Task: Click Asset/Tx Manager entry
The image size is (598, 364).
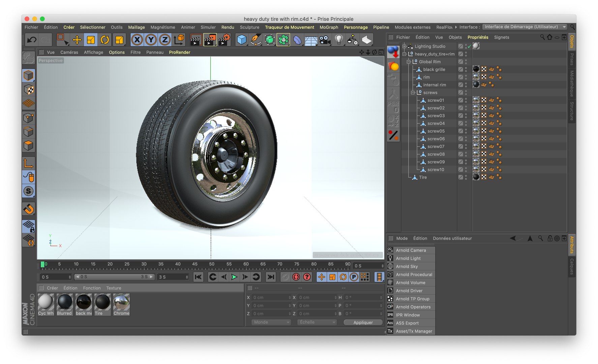Action: click(411, 331)
